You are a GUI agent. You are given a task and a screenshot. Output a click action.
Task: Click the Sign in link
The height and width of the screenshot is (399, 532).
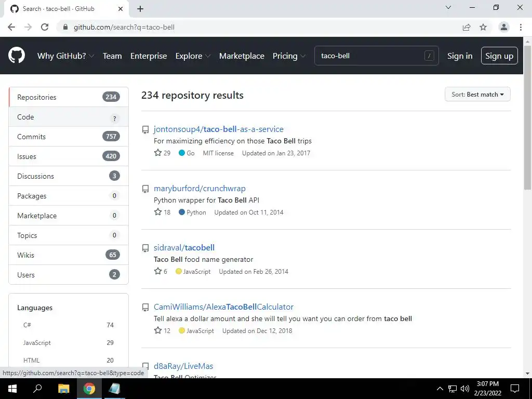(460, 56)
